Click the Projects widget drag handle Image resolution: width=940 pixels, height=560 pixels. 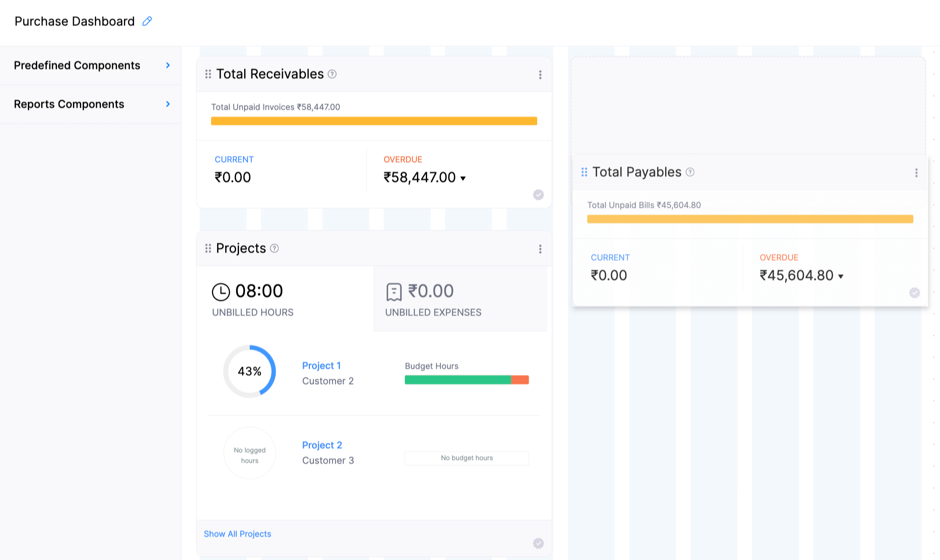click(x=208, y=248)
